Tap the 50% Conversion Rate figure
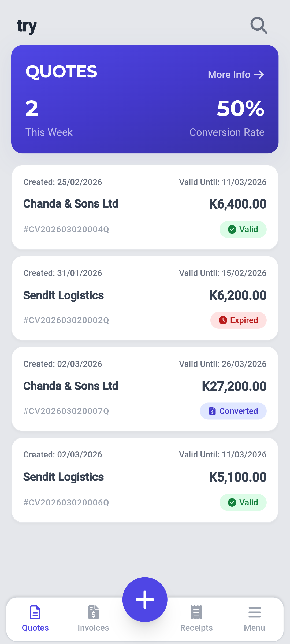Viewport: 290px width, 644px height. [x=240, y=109]
